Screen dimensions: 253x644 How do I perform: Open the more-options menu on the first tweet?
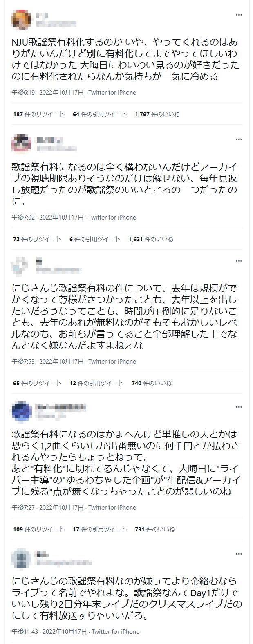click(x=238, y=15)
